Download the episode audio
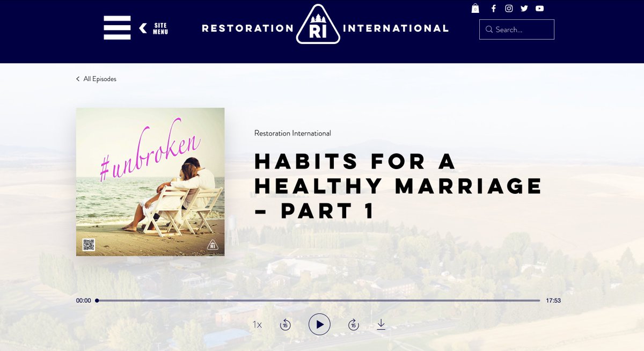 [381, 324]
